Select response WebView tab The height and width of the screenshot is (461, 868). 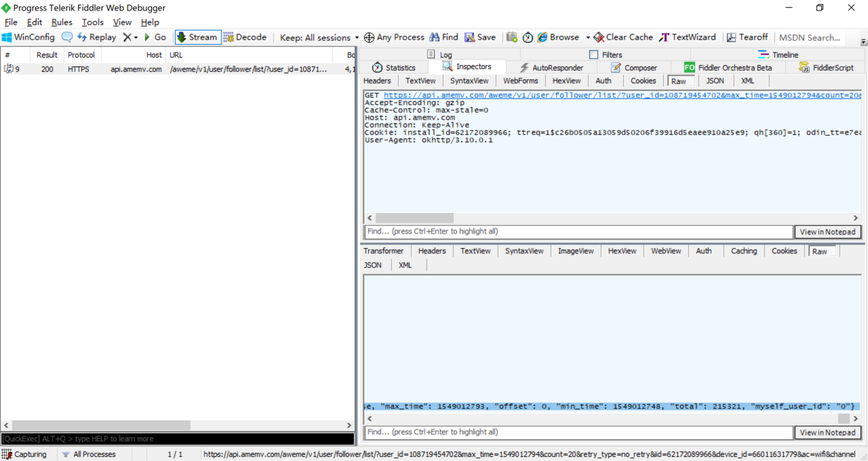click(666, 251)
